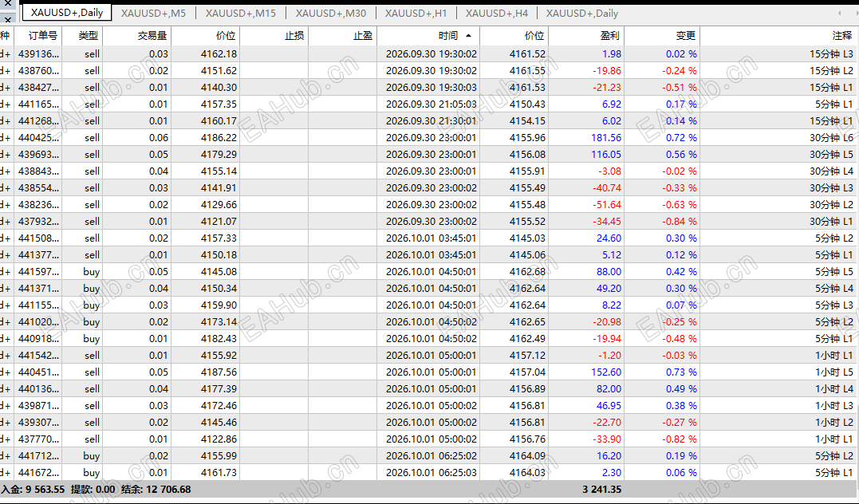Click the profit value 181.56
This screenshot has width=859, height=504.
coord(606,137)
